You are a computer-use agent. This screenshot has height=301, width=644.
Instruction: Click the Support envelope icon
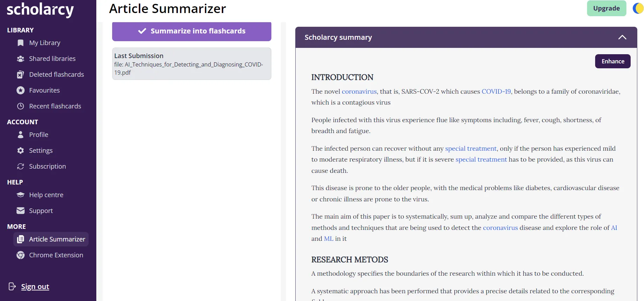pyautogui.click(x=20, y=211)
